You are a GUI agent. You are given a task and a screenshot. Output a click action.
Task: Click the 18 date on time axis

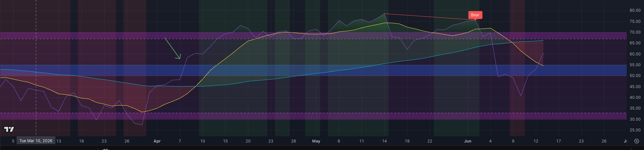(81, 141)
